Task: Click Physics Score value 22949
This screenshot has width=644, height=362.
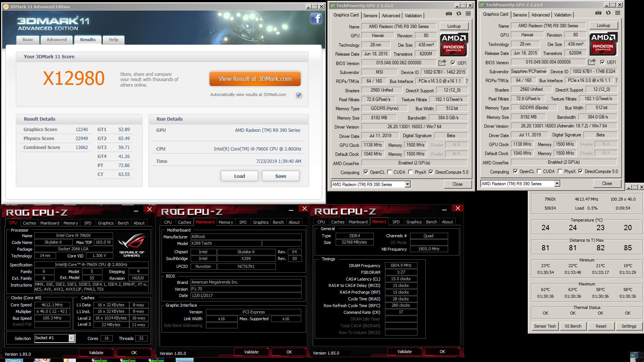Action: [x=81, y=139]
